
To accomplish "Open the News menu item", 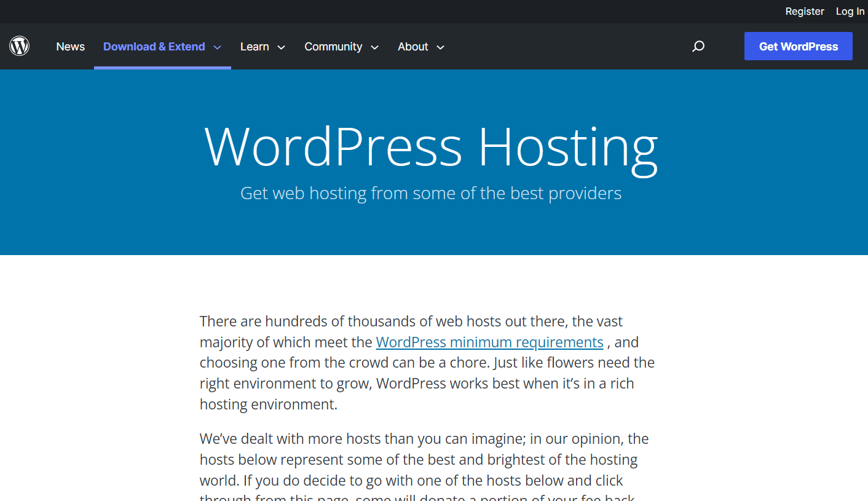I will click(71, 47).
